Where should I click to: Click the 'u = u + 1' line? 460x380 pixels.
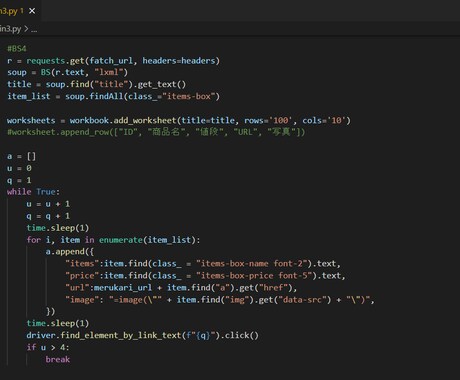tap(48, 204)
